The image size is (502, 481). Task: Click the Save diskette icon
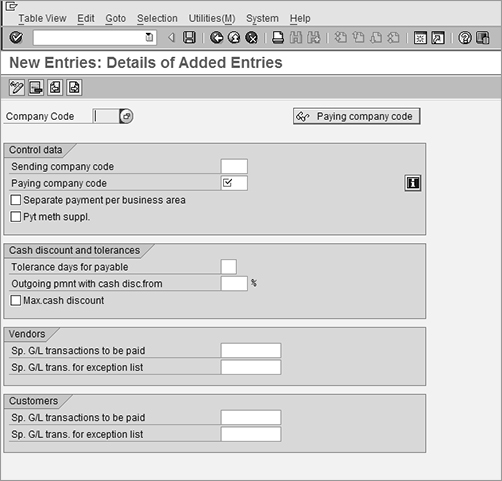[189, 38]
